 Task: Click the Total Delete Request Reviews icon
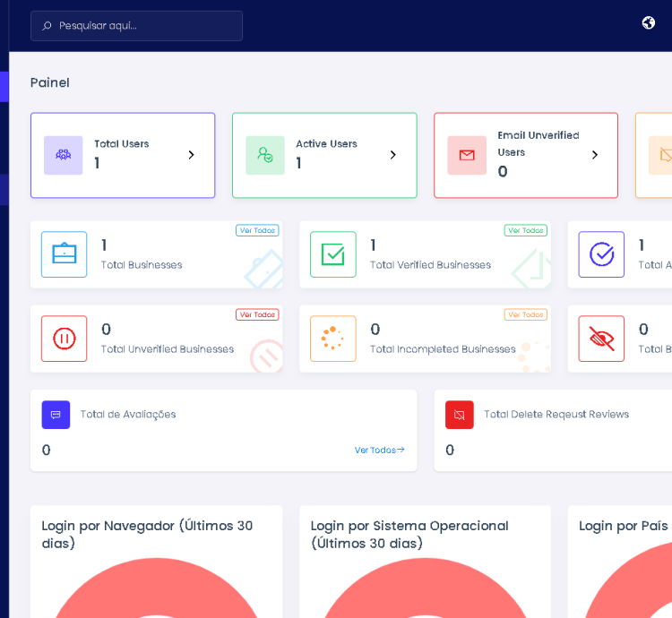(460, 415)
